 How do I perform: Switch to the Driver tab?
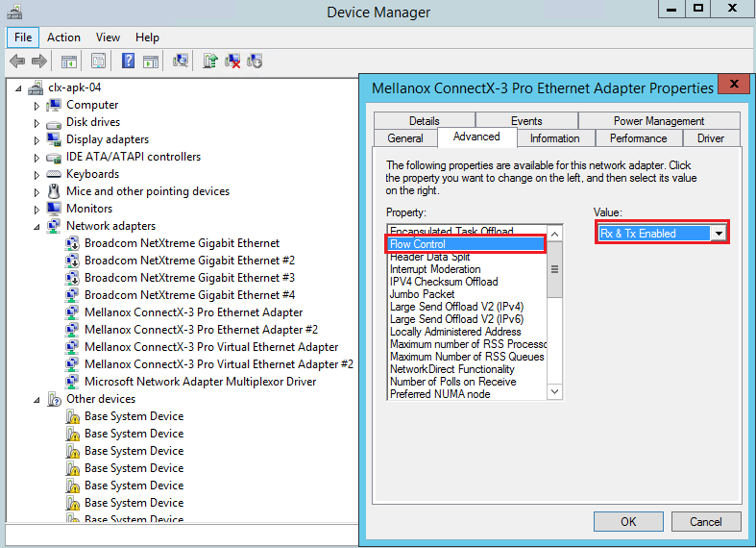click(x=710, y=138)
